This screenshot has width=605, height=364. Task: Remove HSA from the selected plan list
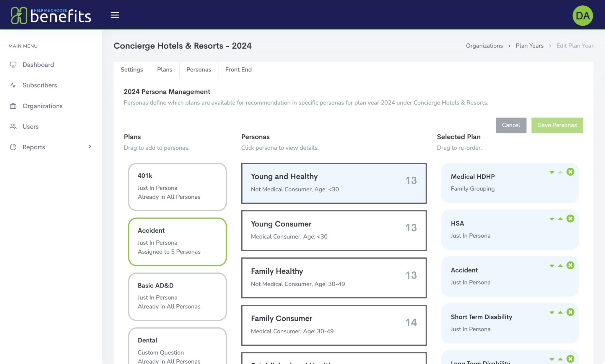click(x=570, y=218)
